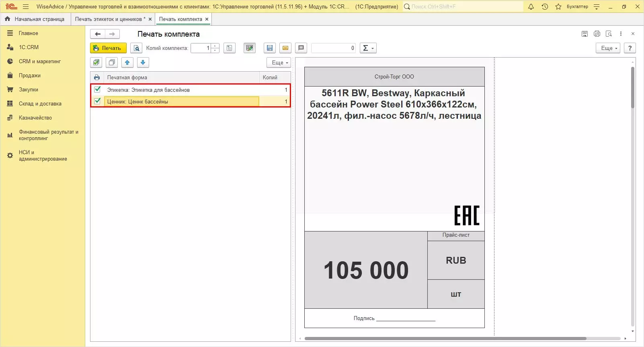Close the Печать комплекта form with X
This screenshot has width=644, height=347.
(633, 34)
